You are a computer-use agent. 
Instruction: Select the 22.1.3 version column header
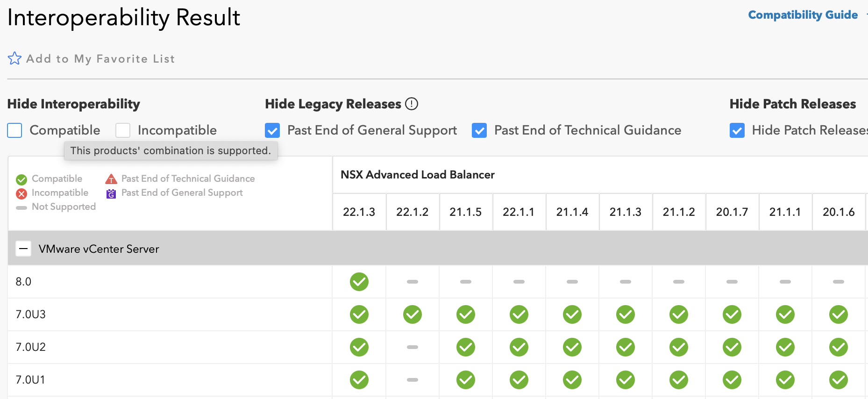359,212
